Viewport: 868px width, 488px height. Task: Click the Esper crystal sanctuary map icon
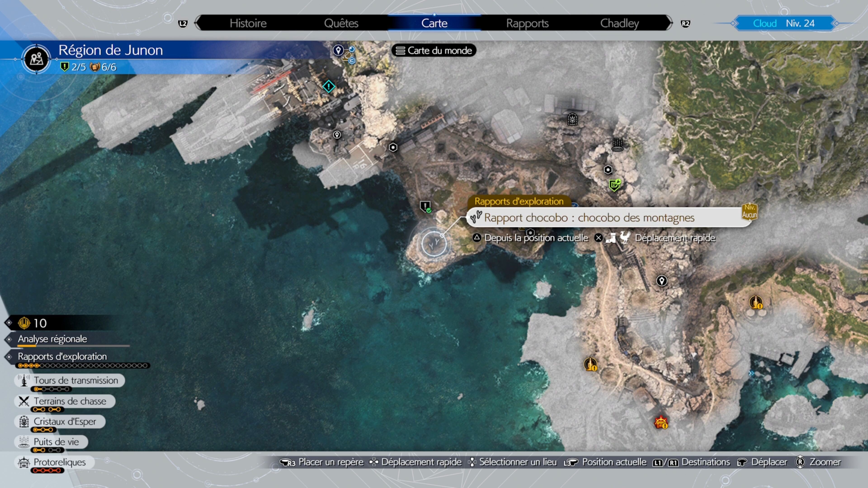(x=572, y=119)
